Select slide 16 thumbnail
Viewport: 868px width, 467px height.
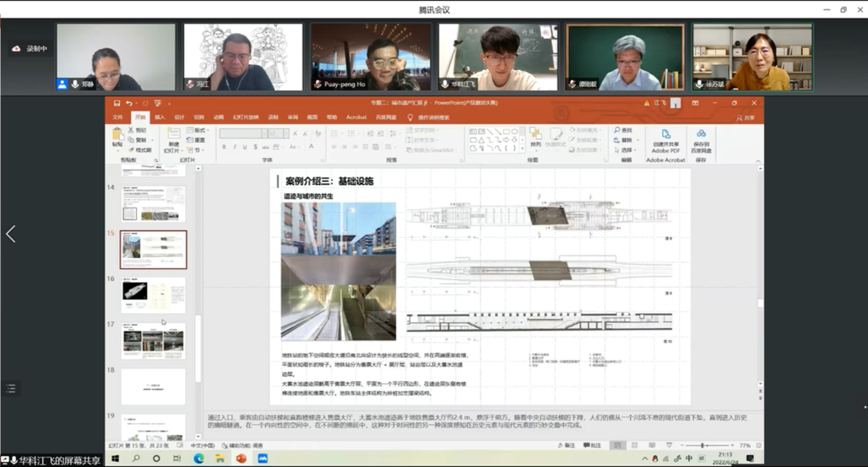154,296
